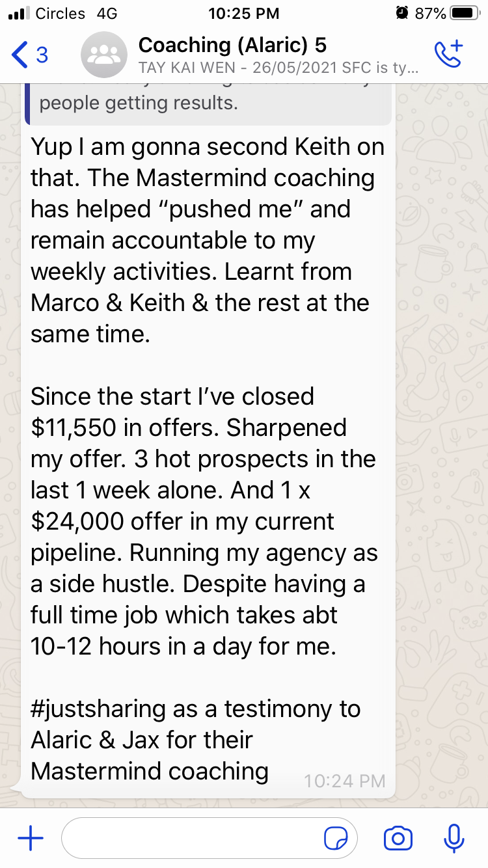The width and height of the screenshot is (488, 868).
Task: Tap the cellular signal bars
Action: pos(19,13)
